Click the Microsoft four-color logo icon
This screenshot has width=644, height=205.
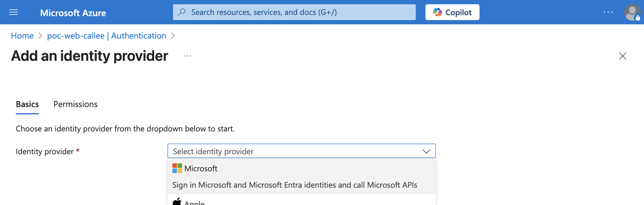click(x=177, y=168)
